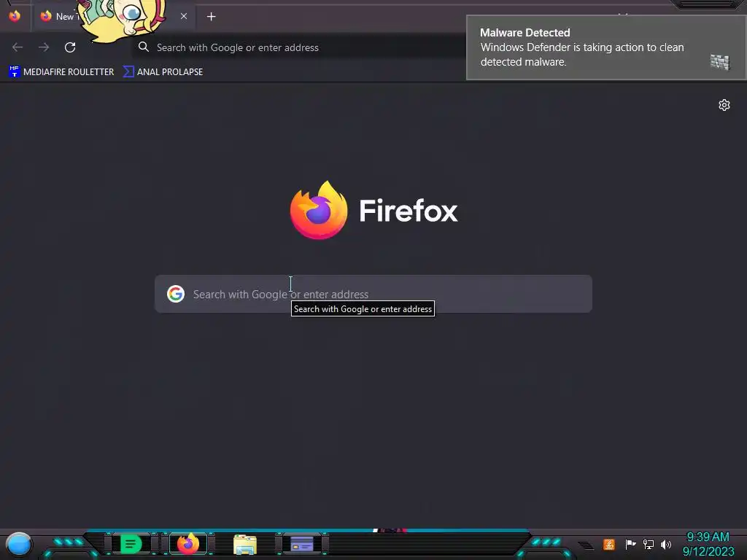Click the firewall icon in the notification
This screenshot has height=560, width=747.
[x=720, y=62]
